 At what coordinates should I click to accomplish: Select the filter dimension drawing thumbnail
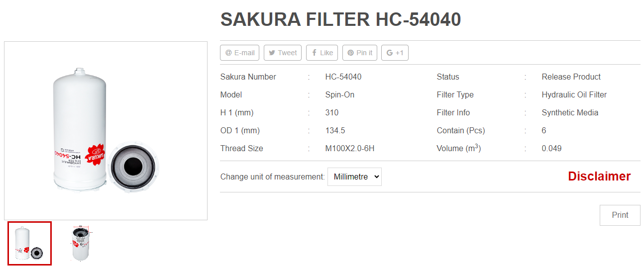click(80, 243)
